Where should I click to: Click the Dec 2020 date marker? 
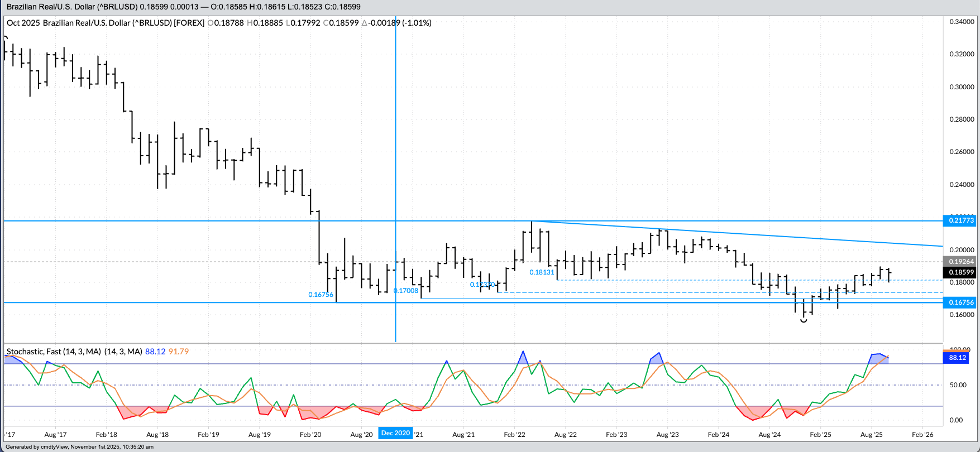coord(395,433)
